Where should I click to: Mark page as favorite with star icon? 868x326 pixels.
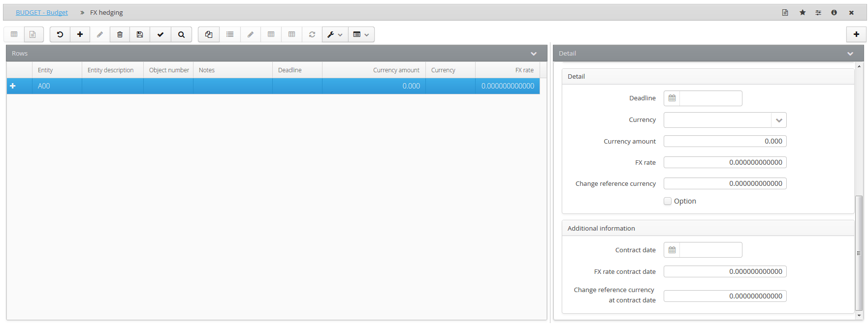tap(803, 12)
